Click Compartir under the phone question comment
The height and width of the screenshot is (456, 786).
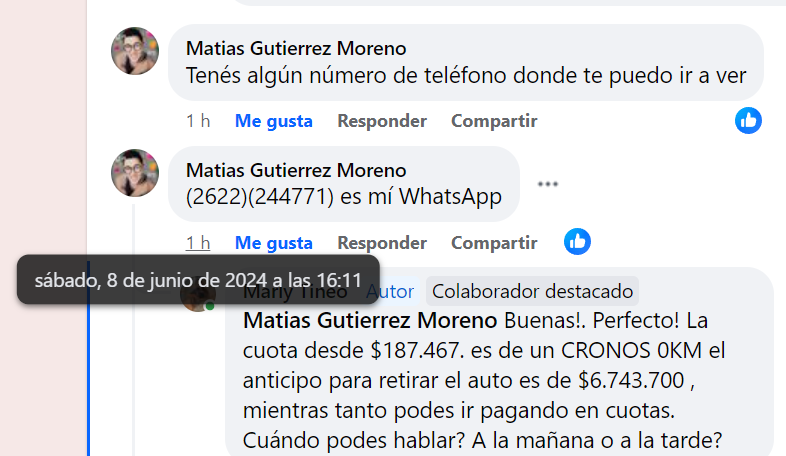[494, 121]
